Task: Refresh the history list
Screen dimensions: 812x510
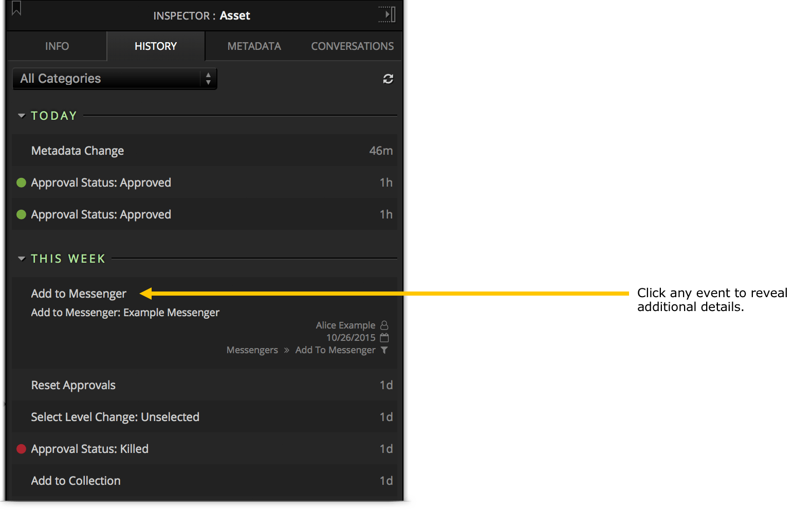Action: [388, 79]
